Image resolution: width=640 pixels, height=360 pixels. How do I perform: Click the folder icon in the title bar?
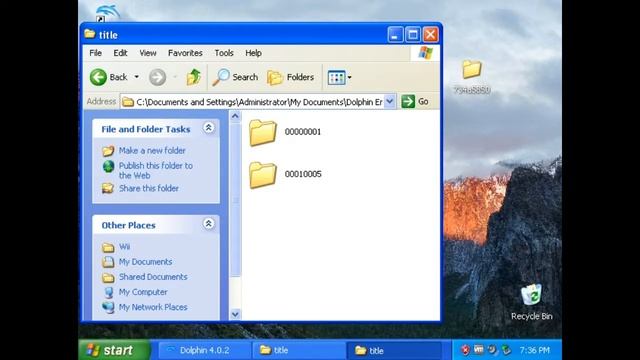90,34
